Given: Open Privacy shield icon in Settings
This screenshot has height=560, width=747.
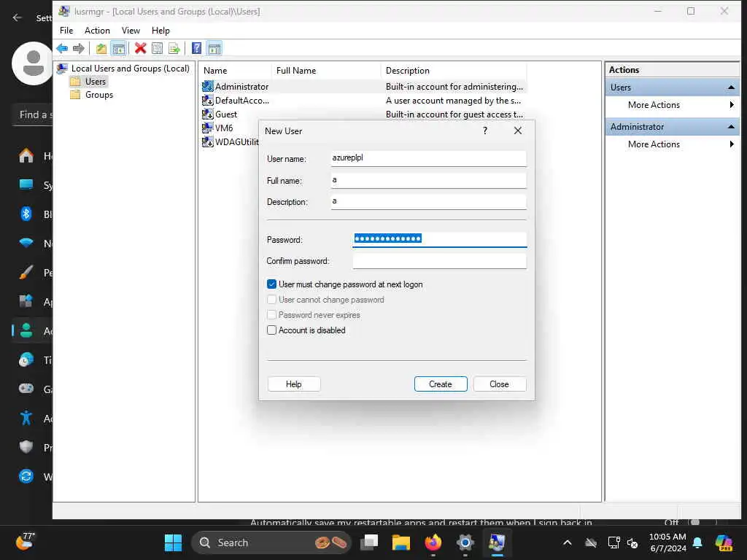Looking at the screenshot, I should click(26, 447).
